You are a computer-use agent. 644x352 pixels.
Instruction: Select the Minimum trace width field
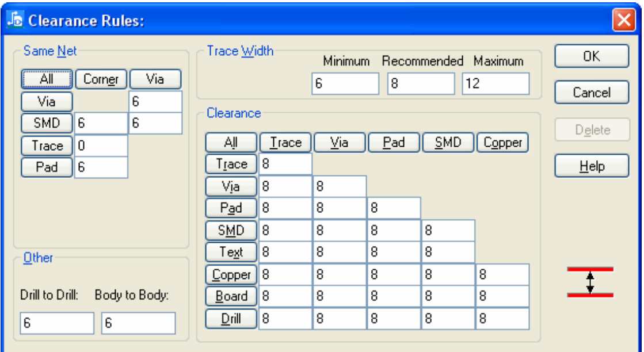[x=345, y=84]
